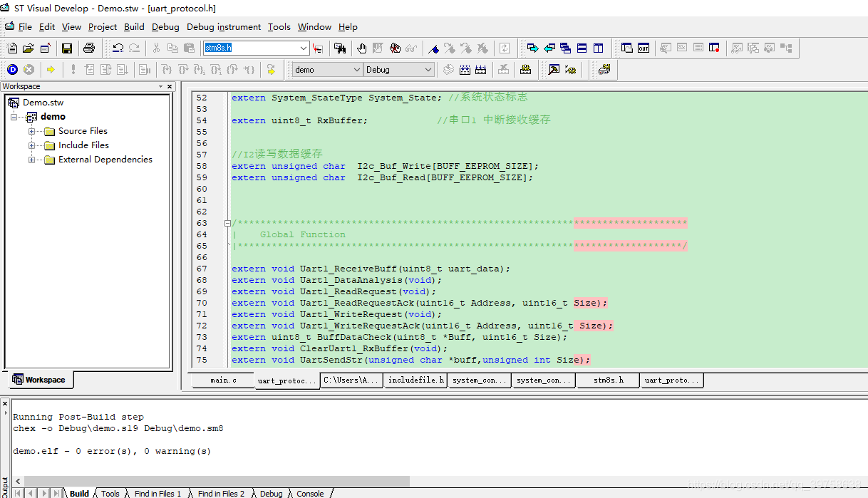
Task: Open the Output window with OUT icon
Action: 644,48
